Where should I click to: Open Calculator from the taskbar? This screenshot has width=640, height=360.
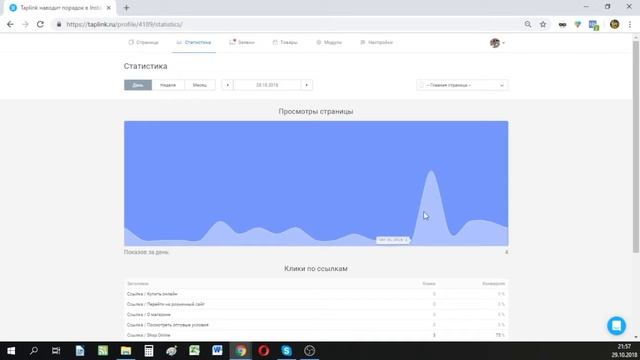click(149, 351)
